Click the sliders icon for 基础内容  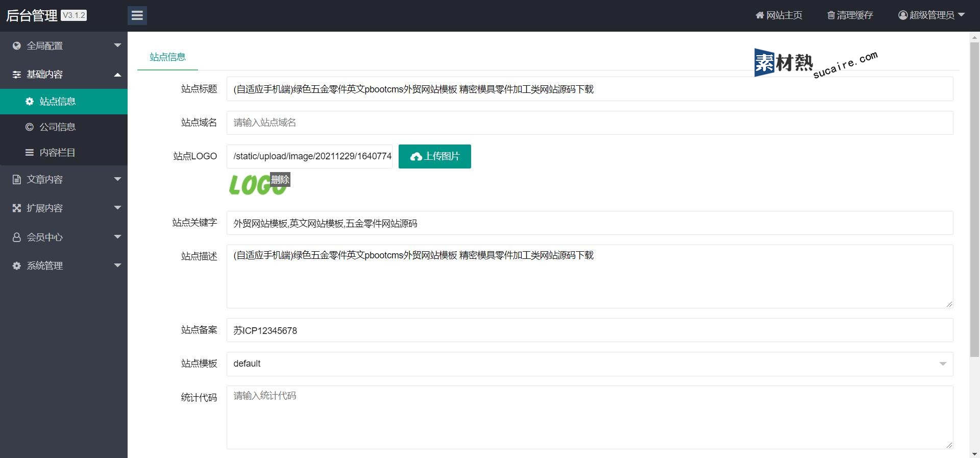[x=17, y=75]
